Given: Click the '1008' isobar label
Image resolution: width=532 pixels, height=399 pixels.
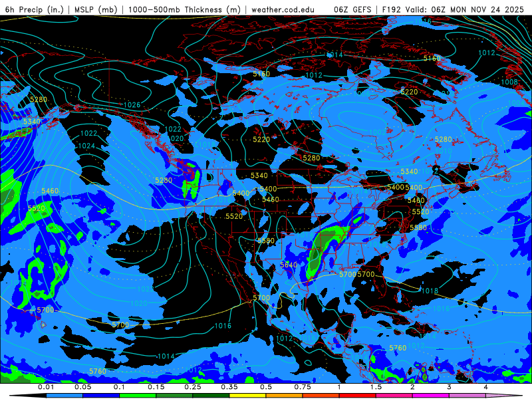Looking at the screenshot, I should click(x=509, y=82).
